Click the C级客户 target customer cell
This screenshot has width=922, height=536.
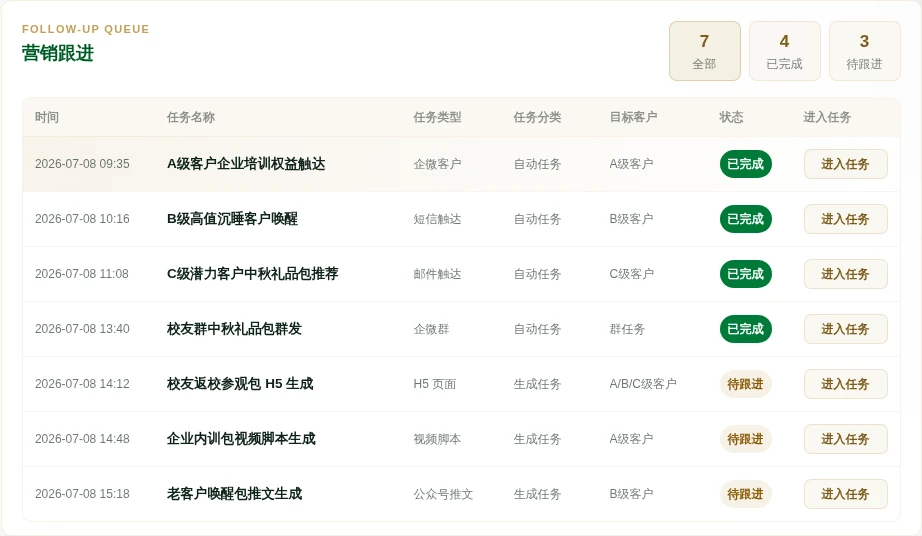[x=632, y=274]
